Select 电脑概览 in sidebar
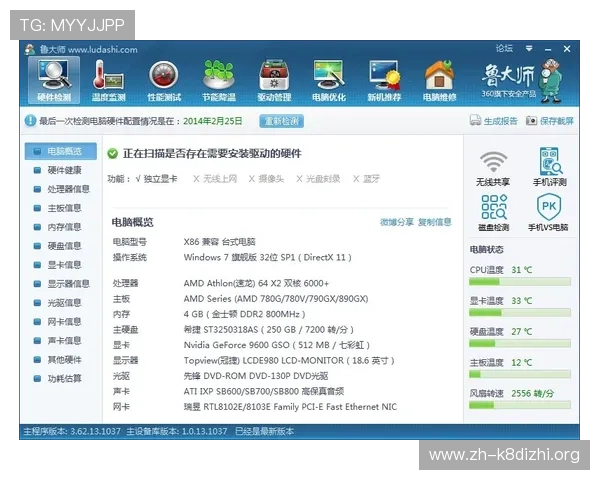This screenshot has width=600, height=480. 60,151
